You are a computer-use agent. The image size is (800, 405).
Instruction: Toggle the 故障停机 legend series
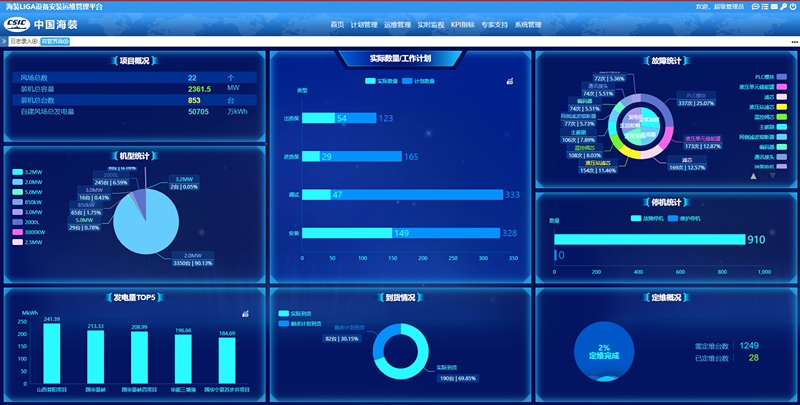[647, 218]
